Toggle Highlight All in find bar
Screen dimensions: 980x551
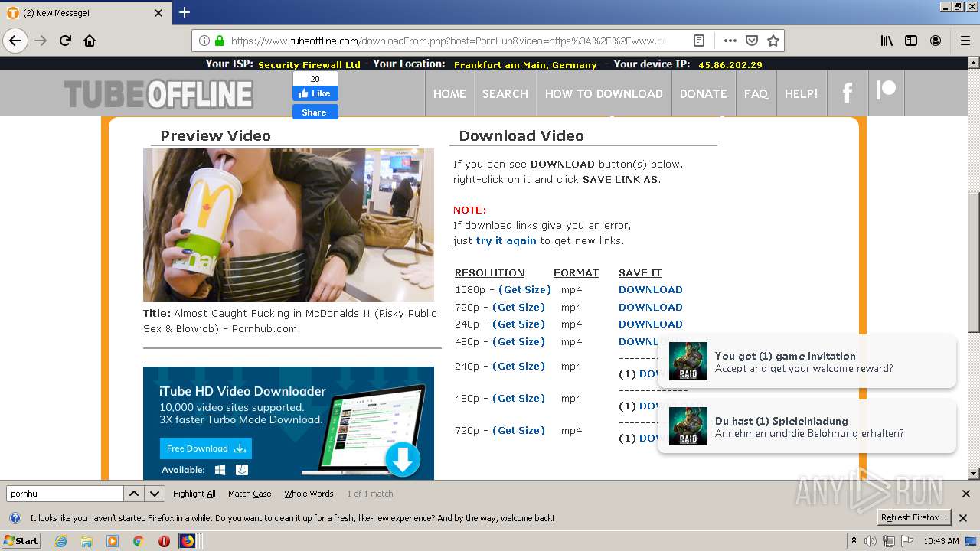(x=194, y=494)
